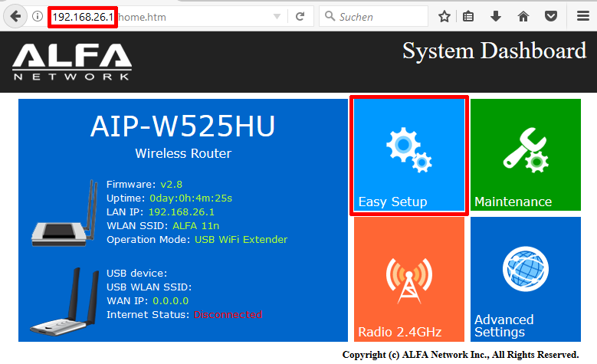
Task: Click the WAN IP value 0.0.0.0
Action: [171, 301]
